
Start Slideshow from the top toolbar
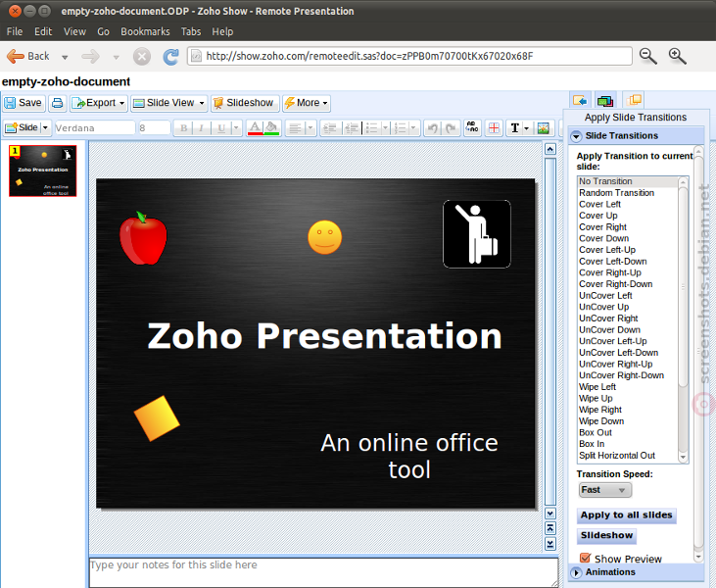point(244,103)
